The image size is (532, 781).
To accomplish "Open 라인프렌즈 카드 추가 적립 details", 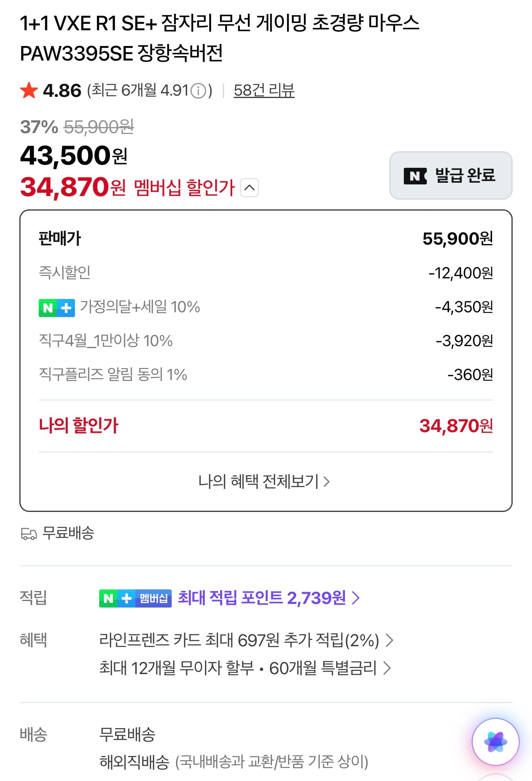I will pyautogui.click(x=246, y=640).
